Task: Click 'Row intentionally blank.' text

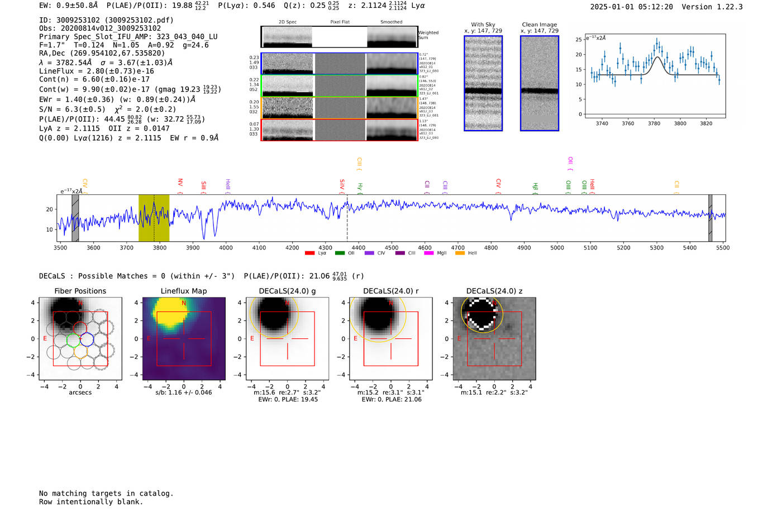Action: [91, 502]
